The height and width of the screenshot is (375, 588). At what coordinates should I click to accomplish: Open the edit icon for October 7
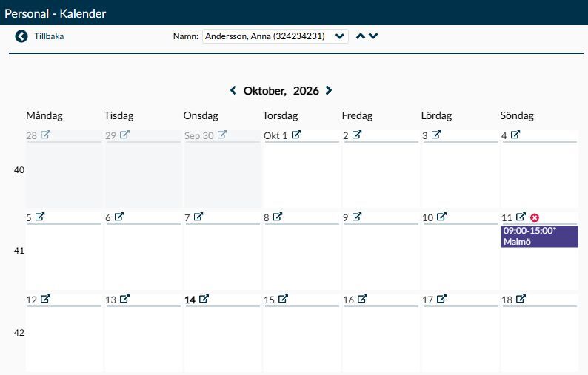(198, 217)
